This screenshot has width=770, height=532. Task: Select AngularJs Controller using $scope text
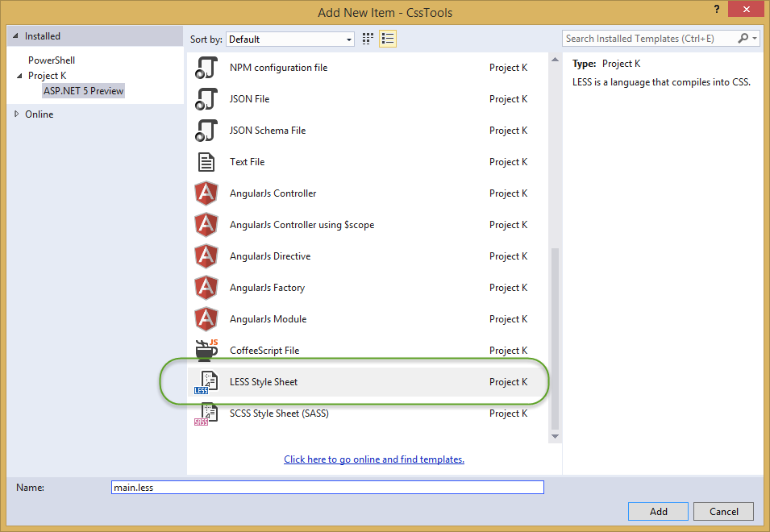(x=302, y=225)
